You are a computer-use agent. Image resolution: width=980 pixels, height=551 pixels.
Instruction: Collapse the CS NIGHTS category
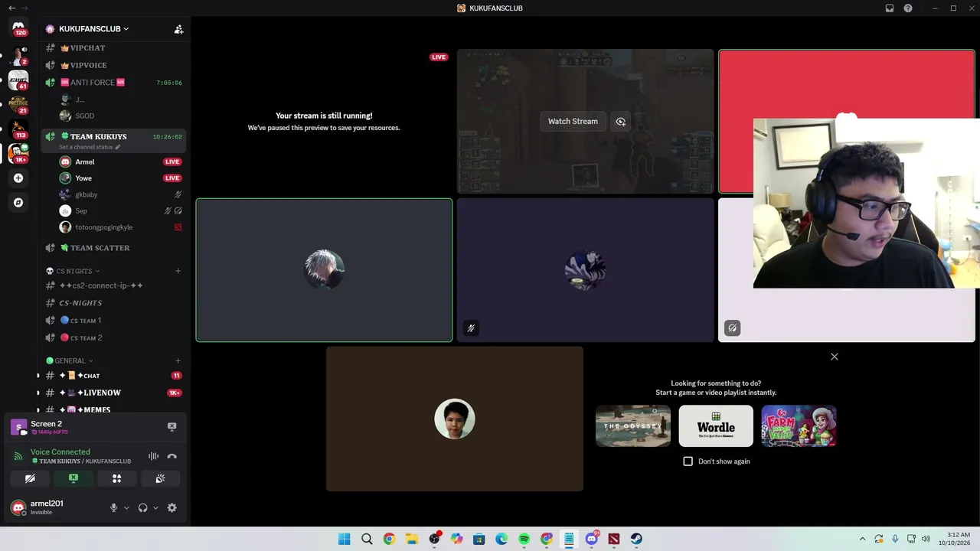[x=73, y=271]
